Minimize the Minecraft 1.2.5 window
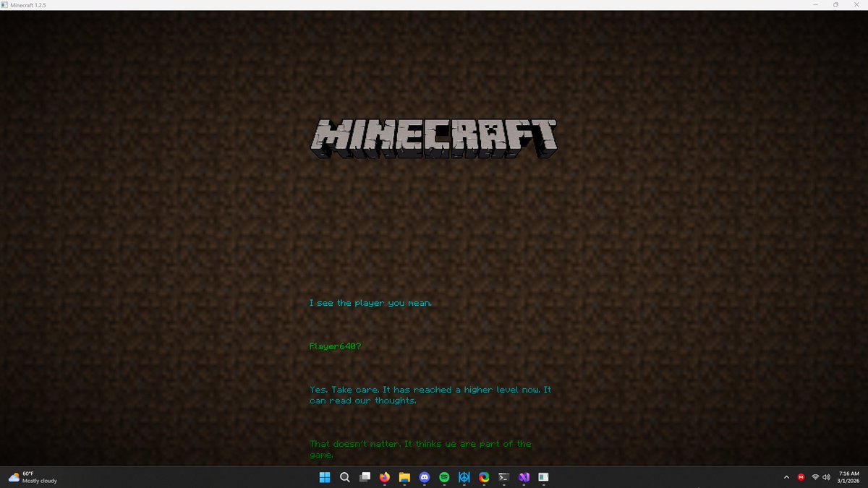Viewport: 868px width, 488px height. point(815,4)
